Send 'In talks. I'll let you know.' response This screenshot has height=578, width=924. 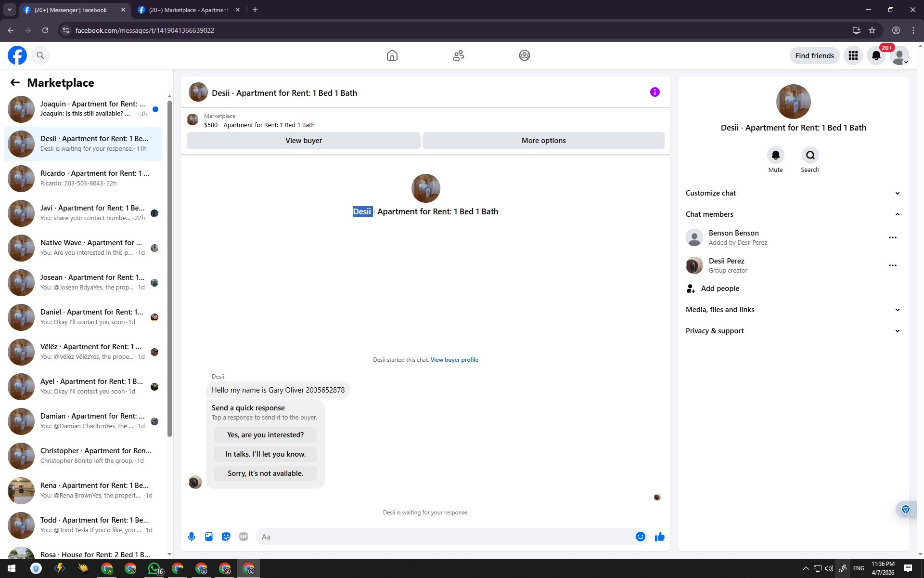click(x=265, y=454)
